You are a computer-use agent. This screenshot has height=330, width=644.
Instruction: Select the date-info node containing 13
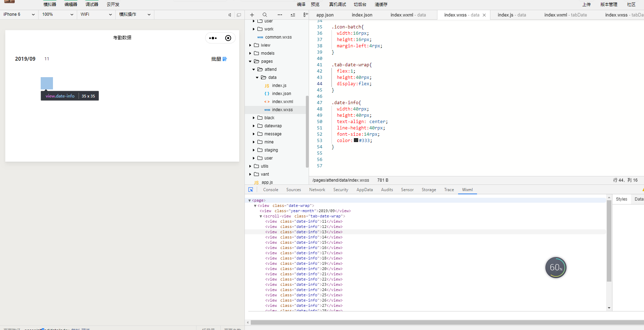pos(304,232)
